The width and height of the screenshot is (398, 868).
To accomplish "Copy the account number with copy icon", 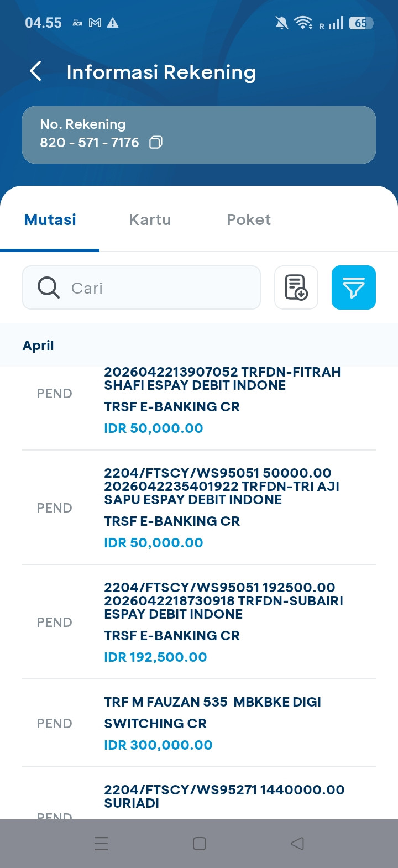I will [x=156, y=143].
